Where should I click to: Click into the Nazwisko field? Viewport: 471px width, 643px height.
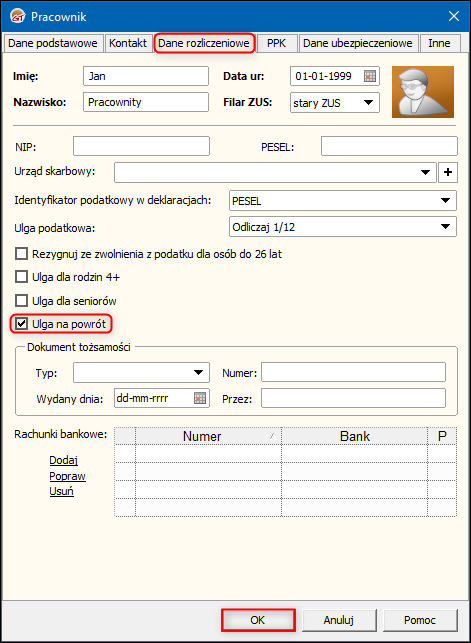click(146, 102)
